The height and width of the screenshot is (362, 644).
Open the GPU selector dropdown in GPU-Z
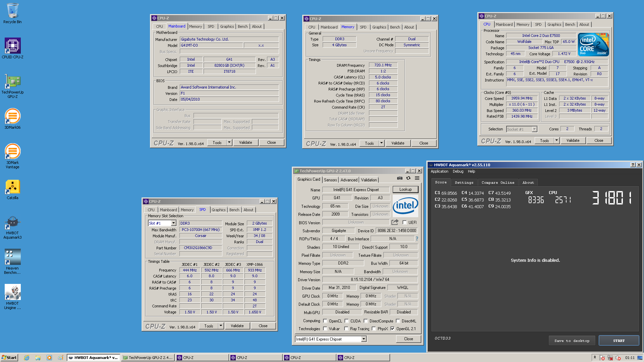pyautogui.click(x=330, y=339)
